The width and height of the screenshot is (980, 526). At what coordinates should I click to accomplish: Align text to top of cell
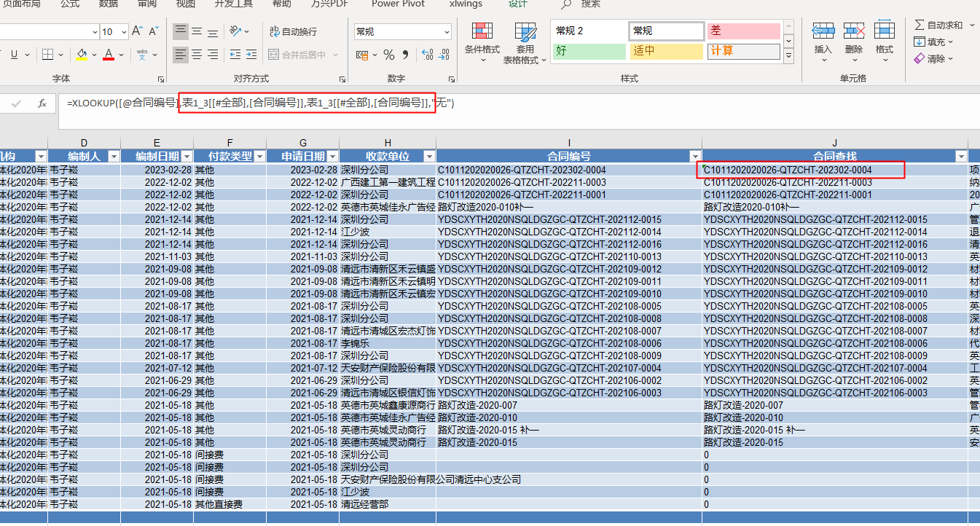pyautogui.click(x=180, y=31)
